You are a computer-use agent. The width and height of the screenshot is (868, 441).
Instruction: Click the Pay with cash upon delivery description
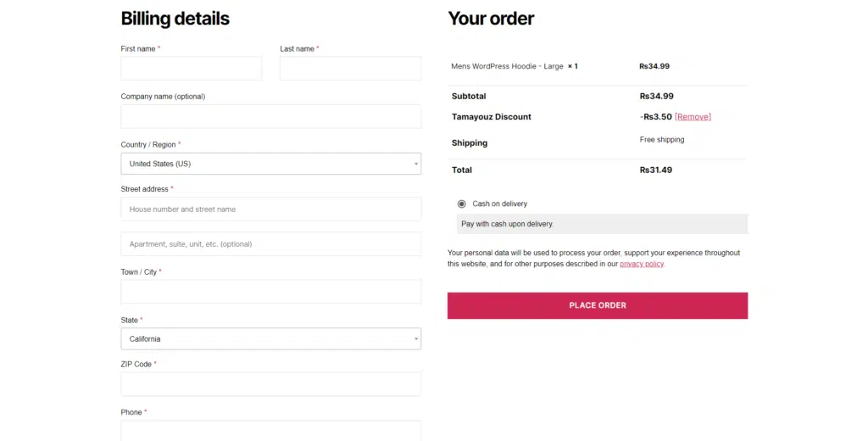[x=507, y=224]
